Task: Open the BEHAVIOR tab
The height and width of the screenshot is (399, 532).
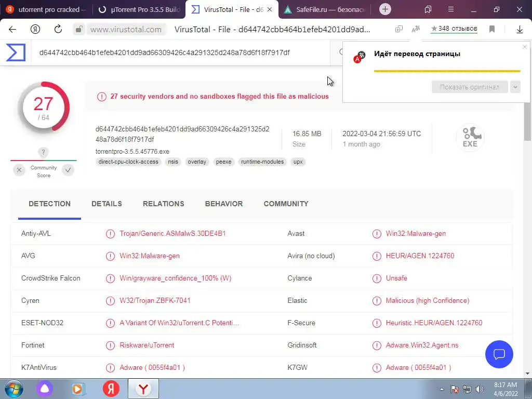Action: (224, 204)
